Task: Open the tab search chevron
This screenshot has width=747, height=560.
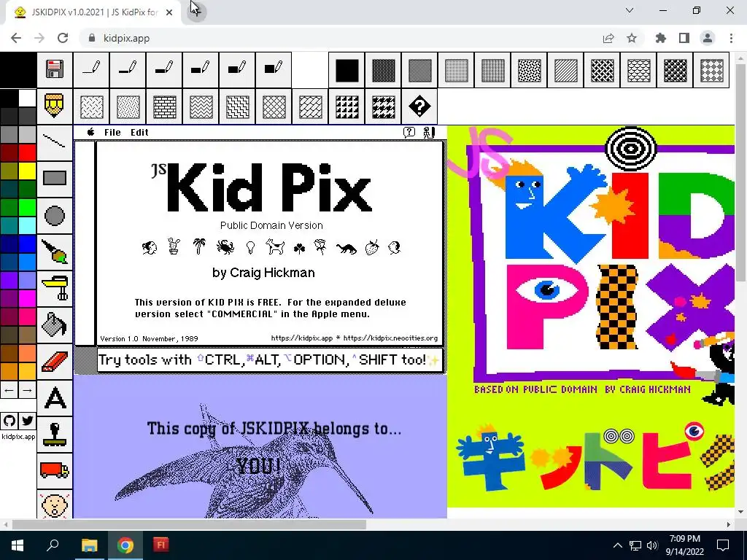Action: pos(630,10)
